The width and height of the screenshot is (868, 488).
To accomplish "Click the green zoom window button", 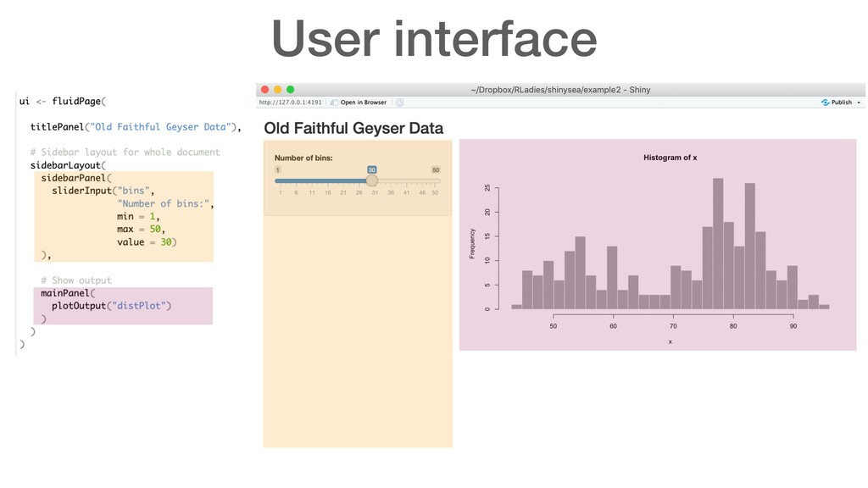I will (x=290, y=89).
